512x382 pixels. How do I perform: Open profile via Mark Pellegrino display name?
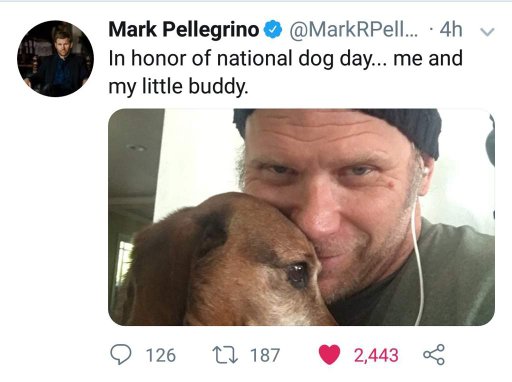[184, 29]
